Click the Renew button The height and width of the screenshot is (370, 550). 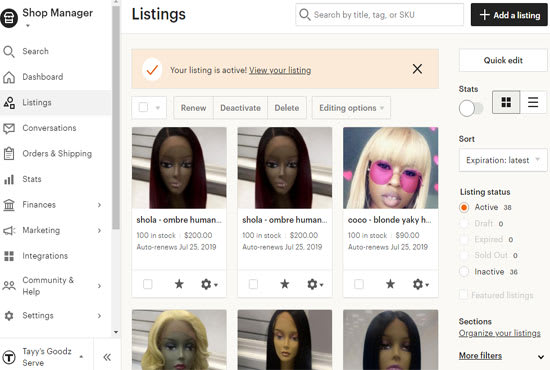click(193, 108)
